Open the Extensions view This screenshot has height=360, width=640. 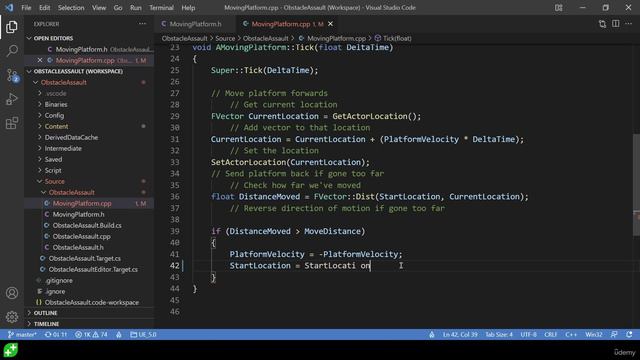pos(12,123)
